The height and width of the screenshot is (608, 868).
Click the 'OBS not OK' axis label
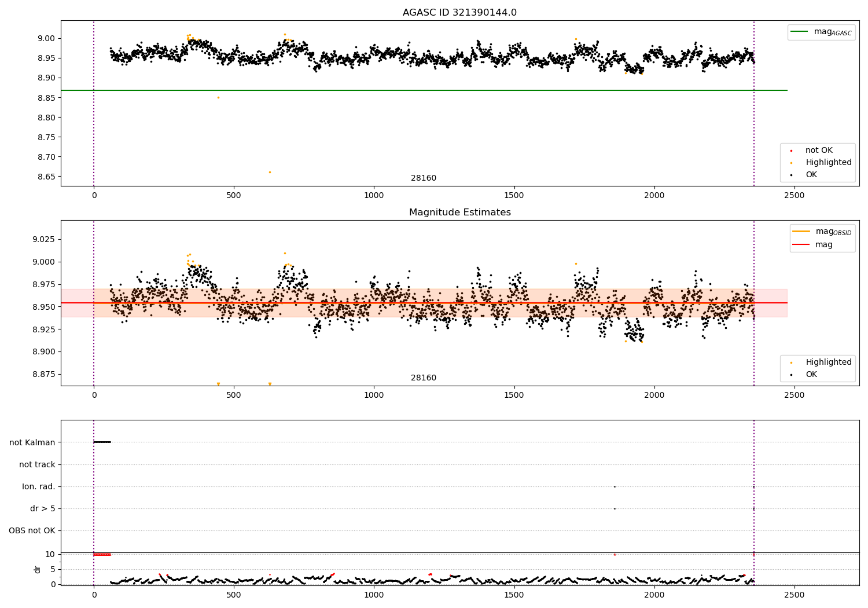tap(32, 530)
